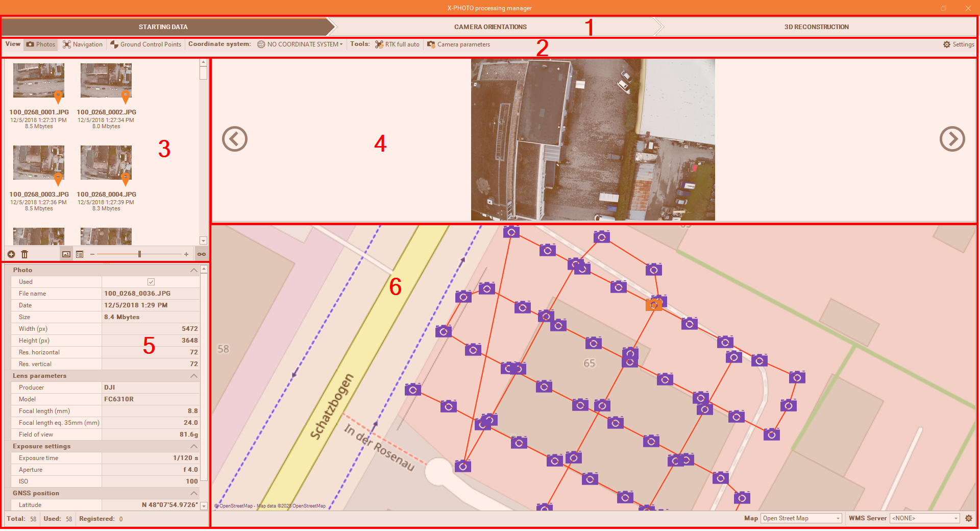Click the link sync icon
Image resolution: width=980 pixels, height=531 pixels.
[202, 254]
